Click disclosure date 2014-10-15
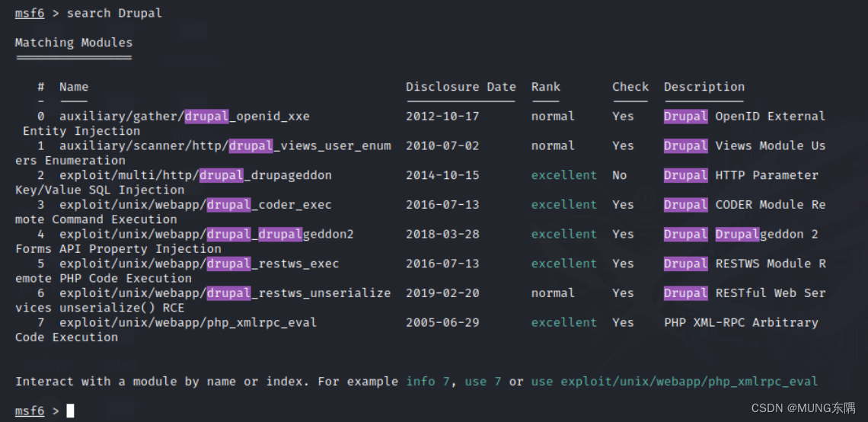This screenshot has height=422, width=868. [x=442, y=175]
